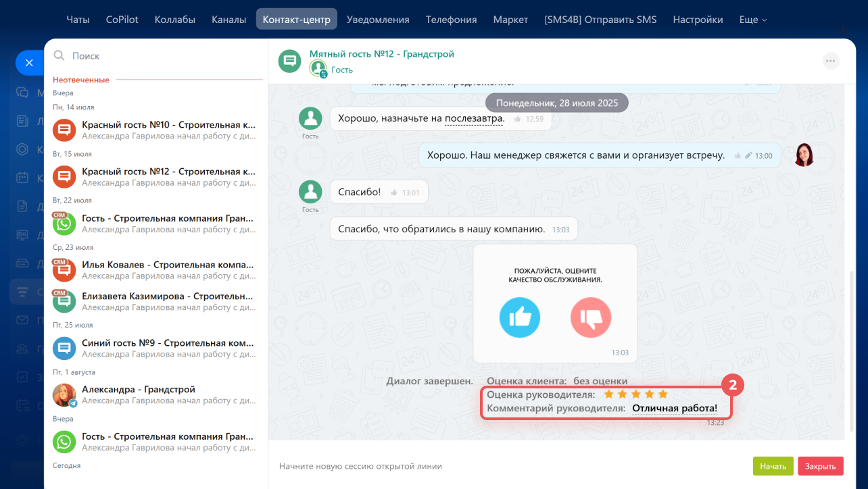This screenshot has width=868, height=489.
Task: Go to the Маркет tab
Action: coord(510,20)
